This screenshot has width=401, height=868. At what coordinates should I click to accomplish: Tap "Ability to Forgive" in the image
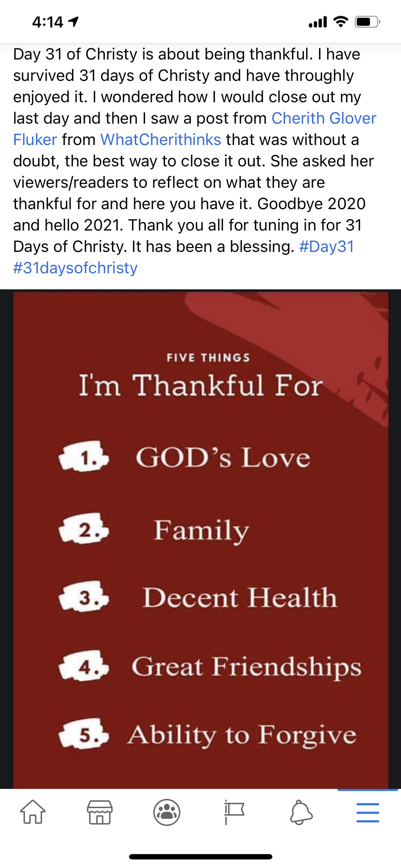click(242, 735)
